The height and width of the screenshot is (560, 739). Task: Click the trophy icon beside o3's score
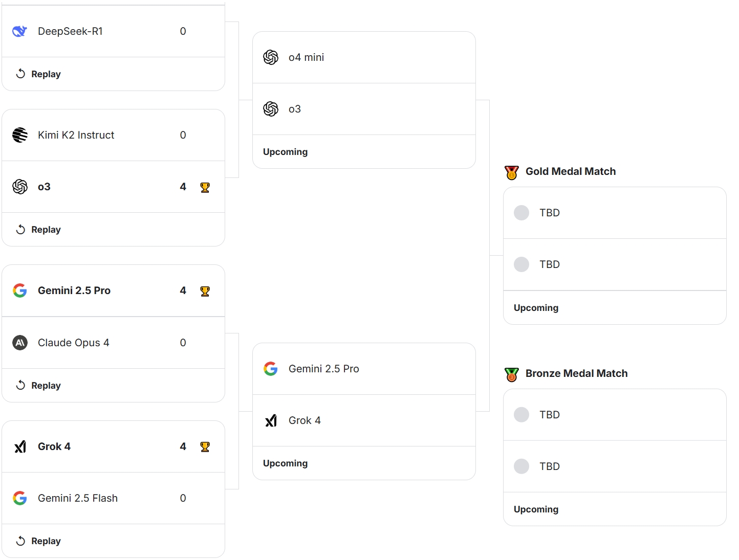coord(205,187)
